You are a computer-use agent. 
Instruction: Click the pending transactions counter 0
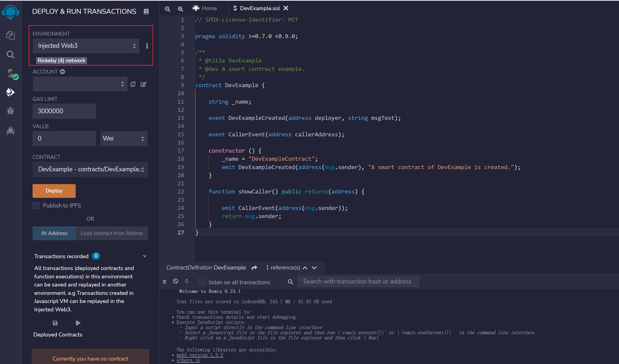pos(187,281)
